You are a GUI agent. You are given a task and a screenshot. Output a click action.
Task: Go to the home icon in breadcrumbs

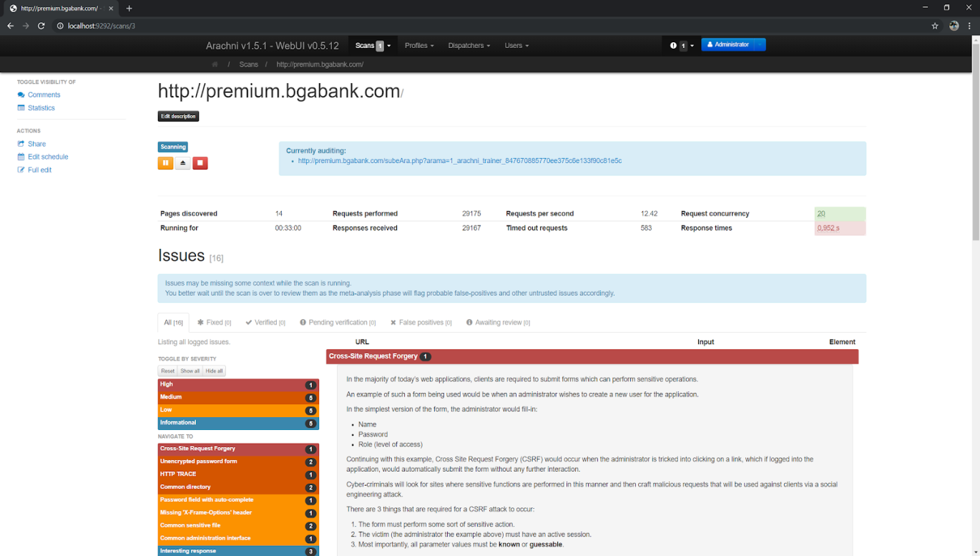coord(215,64)
